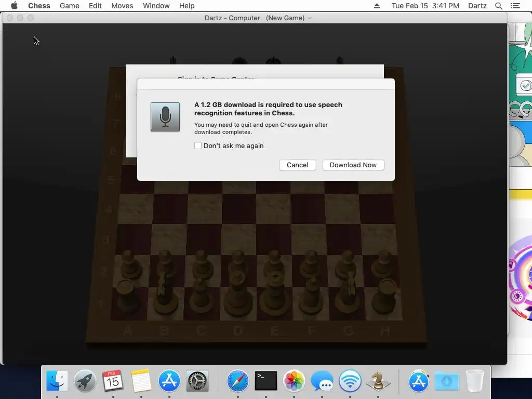
Task: Open Launchpad rocket icon in Dock
Action: point(85,381)
